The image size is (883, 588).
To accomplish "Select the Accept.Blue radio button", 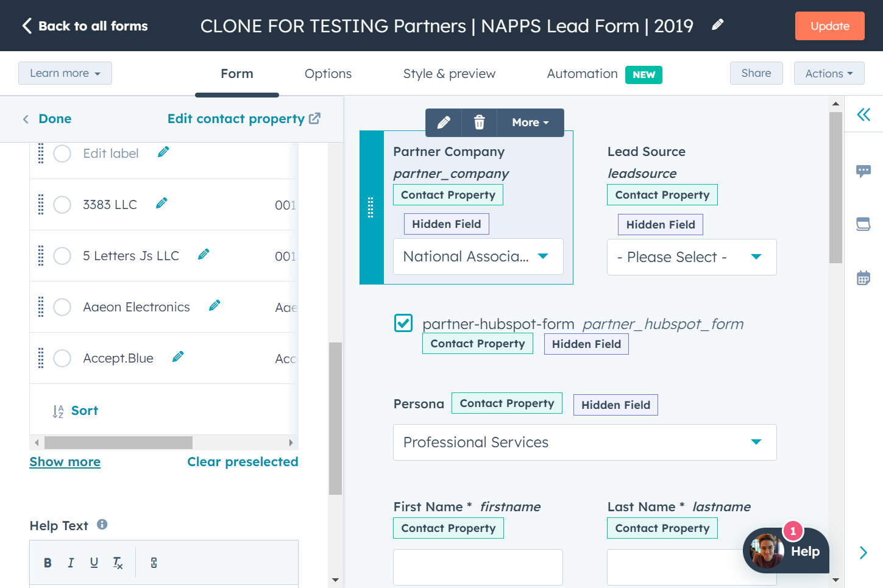I will (x=62, y=358).
